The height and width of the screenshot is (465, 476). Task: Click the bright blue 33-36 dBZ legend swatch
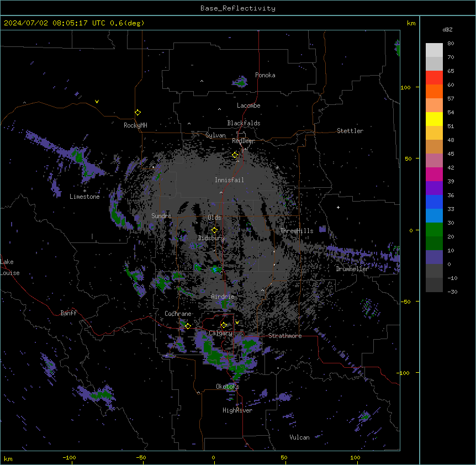[434, 202]
